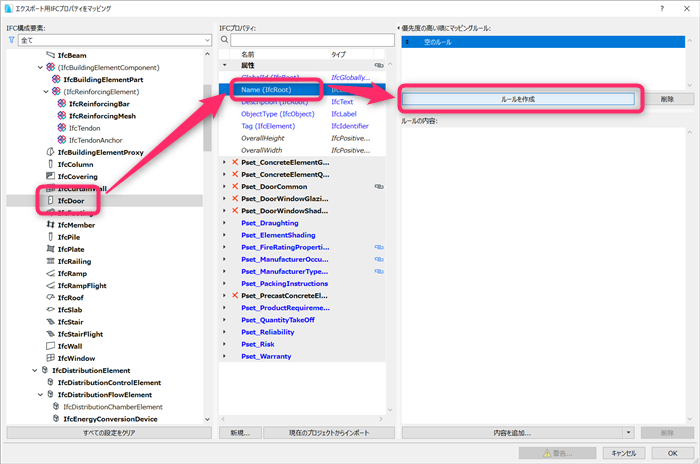Image resolution: width=700 pixels, height=464 pixels.
Task: Select the Pset_Risk property set
Action: (x=258, y=344)
